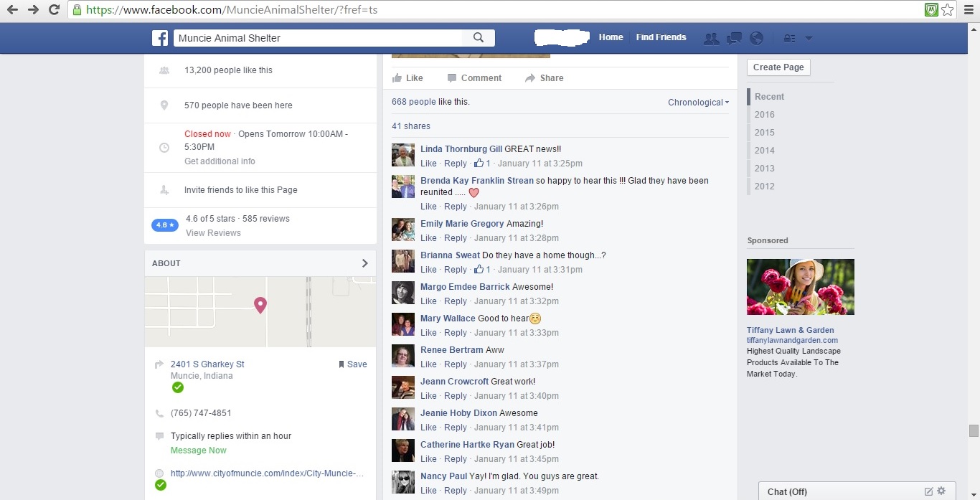This screenshot has height=500, width=980.
Task: Click the page vertical scrollbar thumb
Action: point(974,430)
